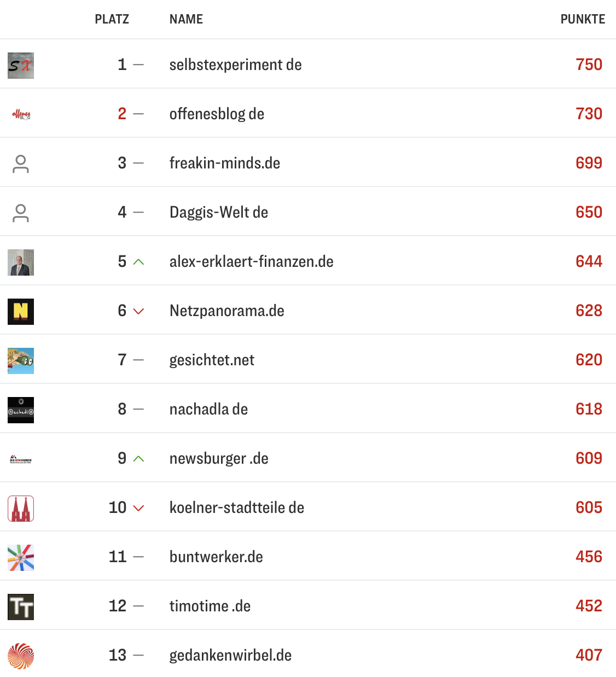Click the Netzpanorama yellow N logo
This screenshot has height=677, width=616.
click(x=21, y=312)
